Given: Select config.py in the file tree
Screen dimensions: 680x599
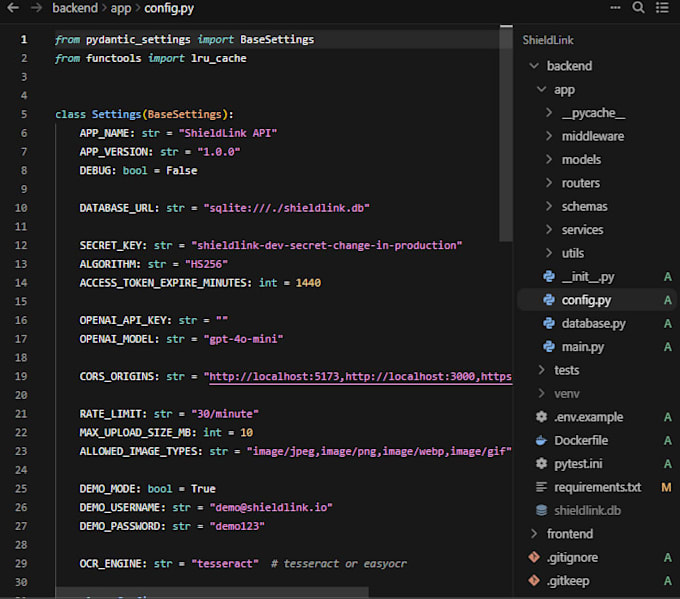Looking at the screenshot, I should point(586,300).
